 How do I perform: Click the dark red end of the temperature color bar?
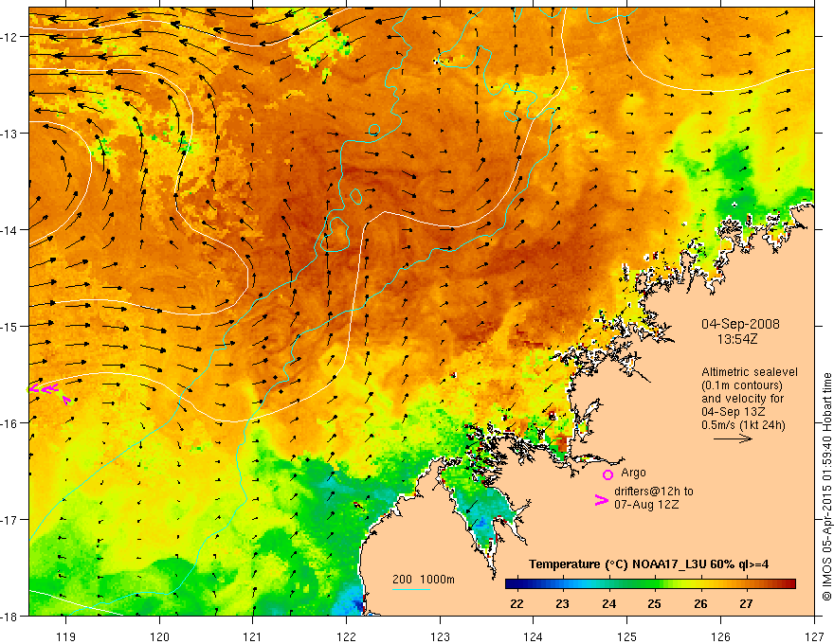point(789,584)
